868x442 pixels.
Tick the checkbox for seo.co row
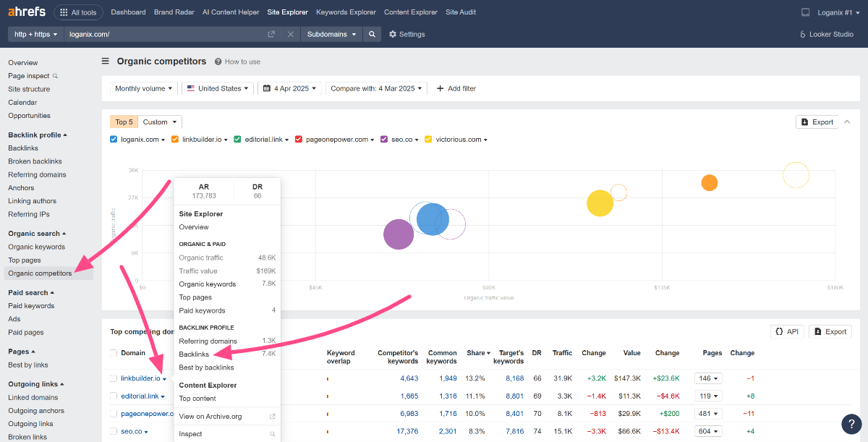click(x=114, y=432)
